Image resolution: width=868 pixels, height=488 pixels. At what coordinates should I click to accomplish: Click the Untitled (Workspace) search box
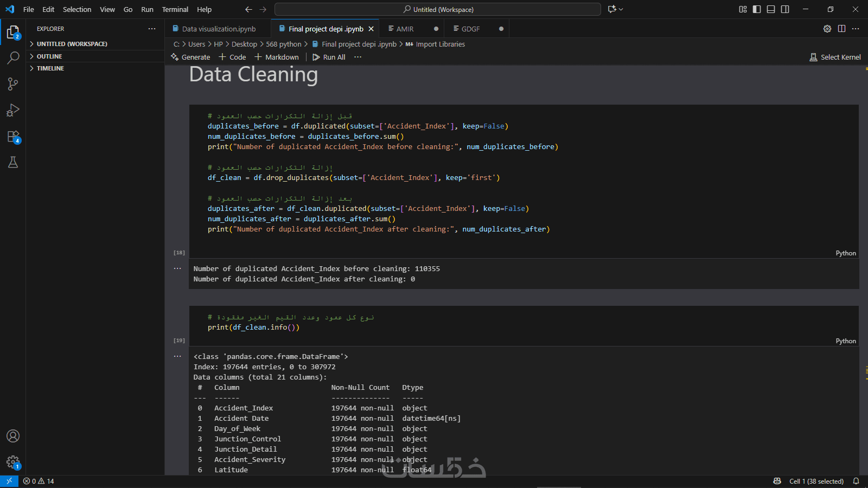[438, 9]
